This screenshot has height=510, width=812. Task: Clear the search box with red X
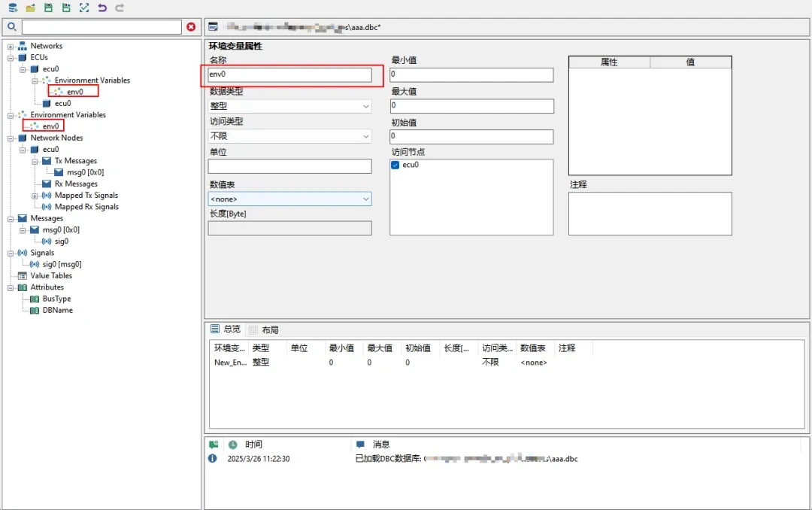(x=191, y=27)
